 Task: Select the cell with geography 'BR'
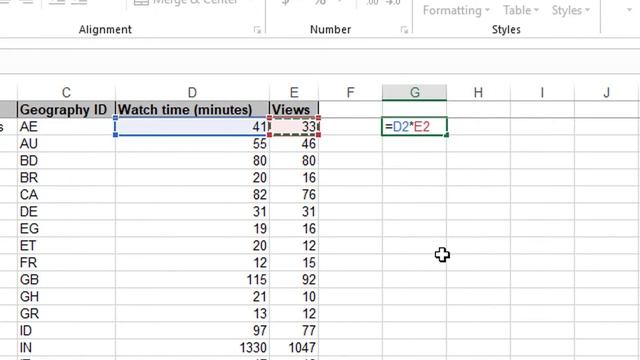click(66, 178)
